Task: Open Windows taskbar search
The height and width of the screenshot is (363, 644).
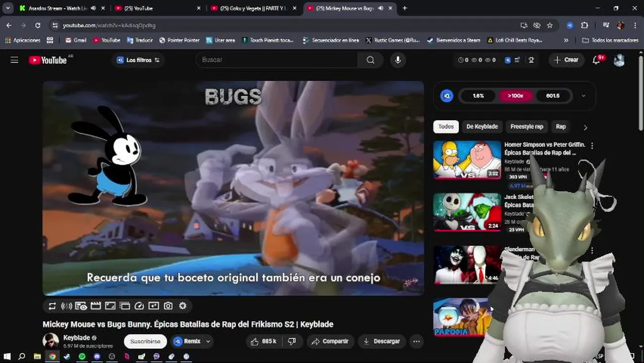Action: point(22,356)
